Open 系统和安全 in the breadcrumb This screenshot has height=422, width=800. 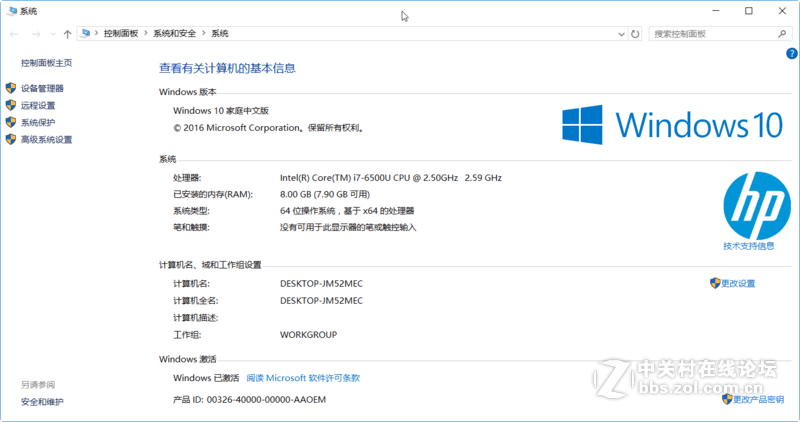click(x=174, y=33)
